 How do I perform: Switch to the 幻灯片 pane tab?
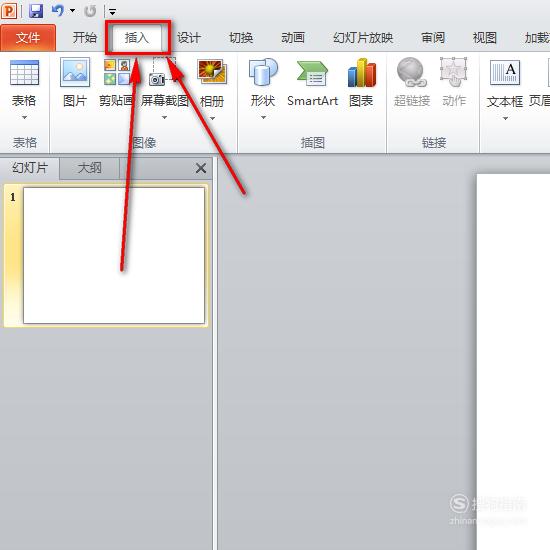tap(30, 168)
